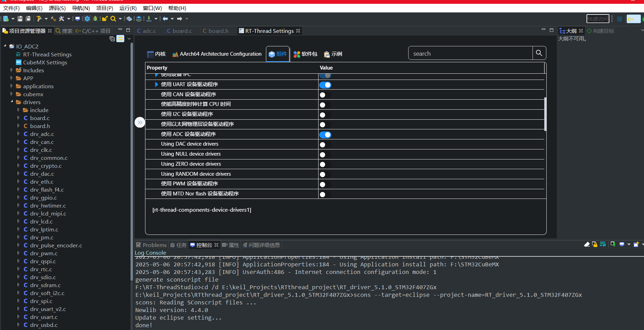Image resolution: width=644 pixels, height=330 pixels.
Task: Click the settings search input field
Action: [x=470, y=53]
